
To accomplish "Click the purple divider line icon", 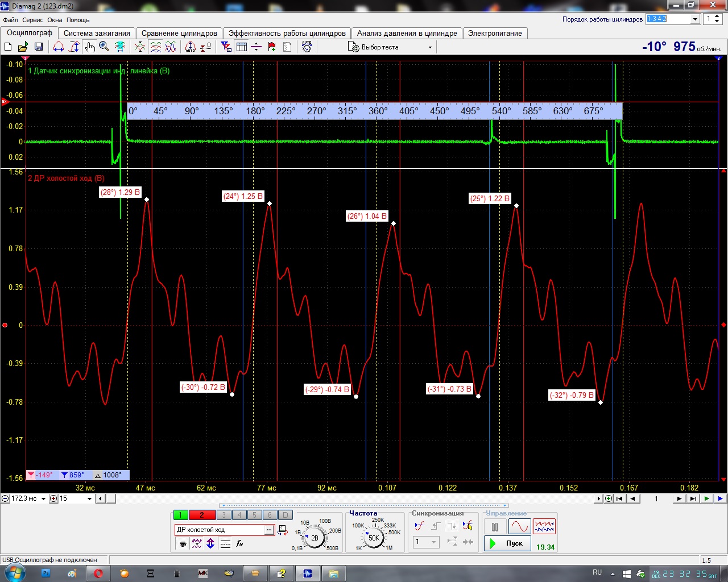I will tap(257, 47).
